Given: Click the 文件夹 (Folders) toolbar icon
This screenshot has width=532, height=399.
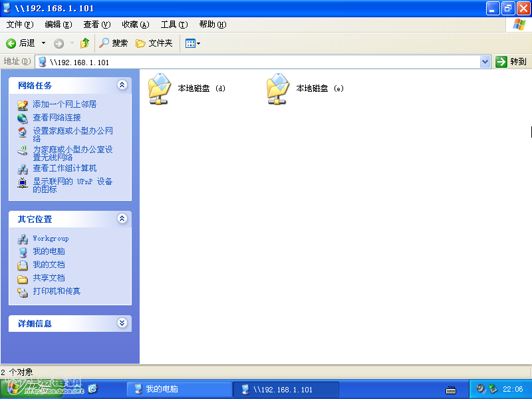Looking at the screenshot, I should click(154, 43).
